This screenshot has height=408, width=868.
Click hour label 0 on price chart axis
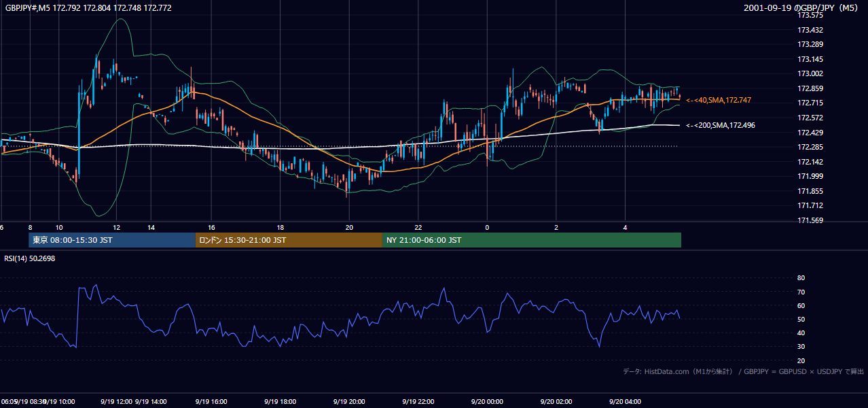[x=487, y=228]
